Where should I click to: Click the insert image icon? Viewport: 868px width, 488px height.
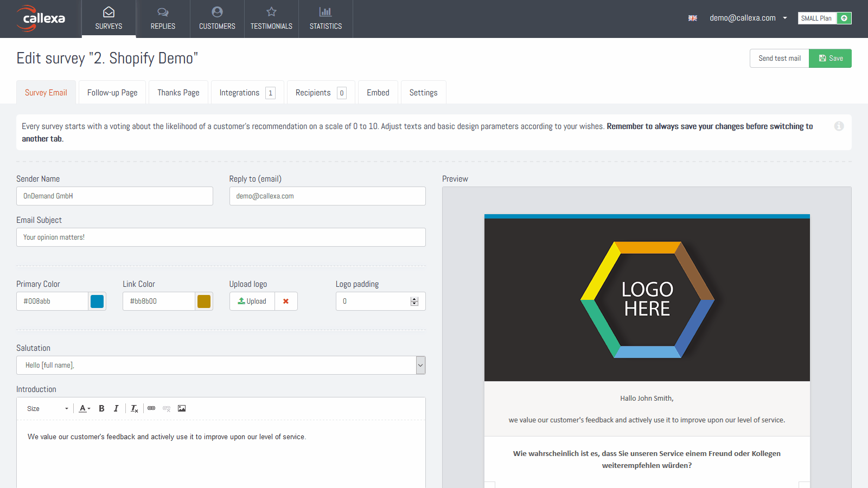pos(182,408)
